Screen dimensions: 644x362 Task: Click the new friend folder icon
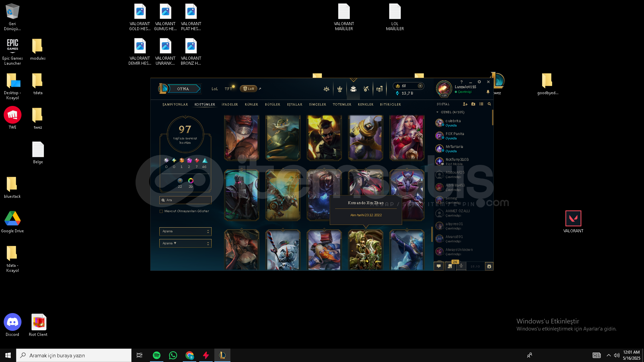pos(473,104)
